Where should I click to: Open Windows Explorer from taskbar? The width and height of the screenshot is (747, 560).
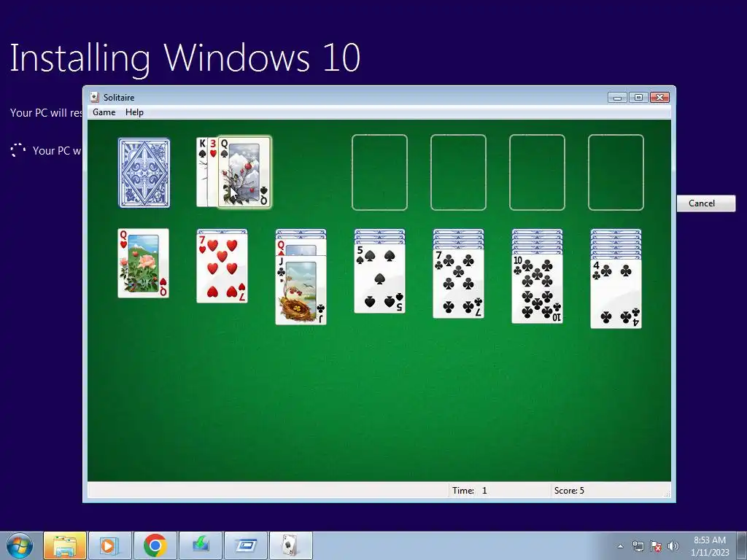tap(65, 545)
